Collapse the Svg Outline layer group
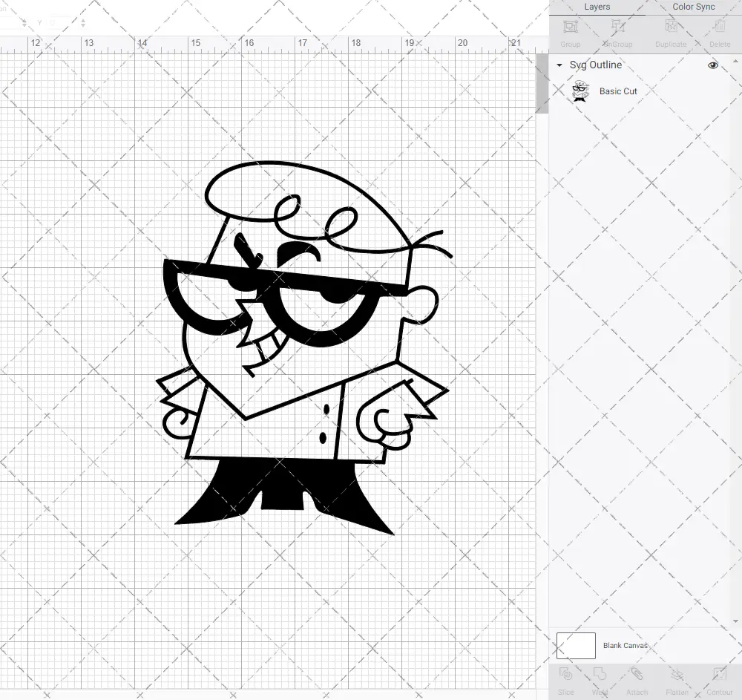Screen dimensions: 742x700 [559, 65]
